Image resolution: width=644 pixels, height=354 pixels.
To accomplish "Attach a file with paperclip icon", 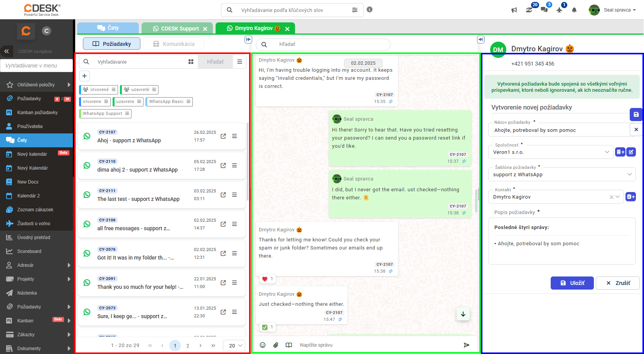I will (276, 345).
